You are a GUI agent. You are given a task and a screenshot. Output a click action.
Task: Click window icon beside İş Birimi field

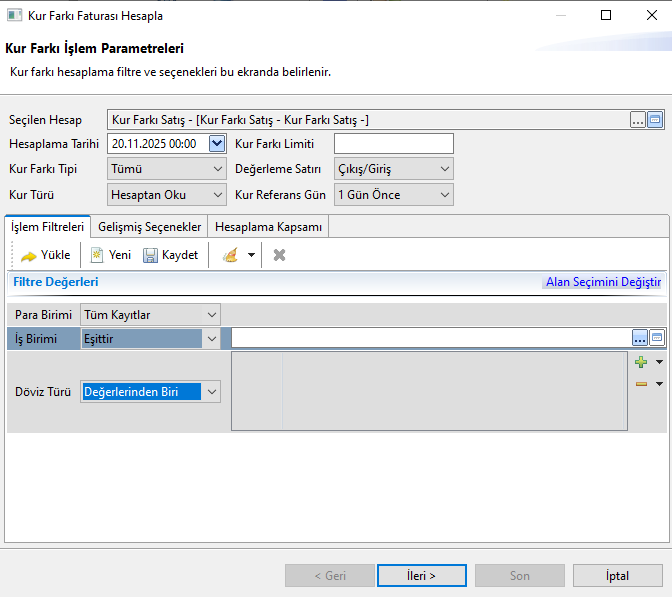pyautogui.click(x=657, y=339)
